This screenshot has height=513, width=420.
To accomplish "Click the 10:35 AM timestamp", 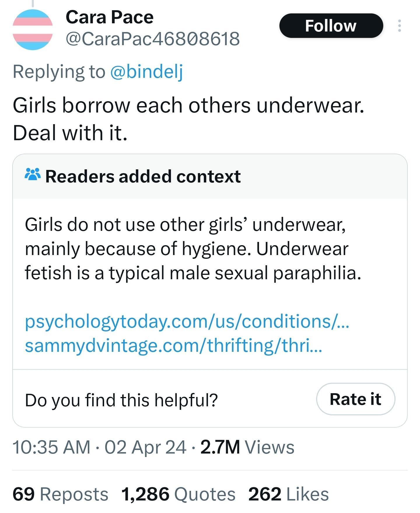I will 51,447.
